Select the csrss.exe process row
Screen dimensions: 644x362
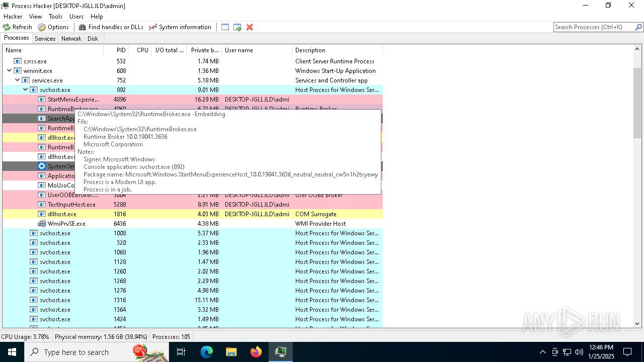click(x=193, y=61)
